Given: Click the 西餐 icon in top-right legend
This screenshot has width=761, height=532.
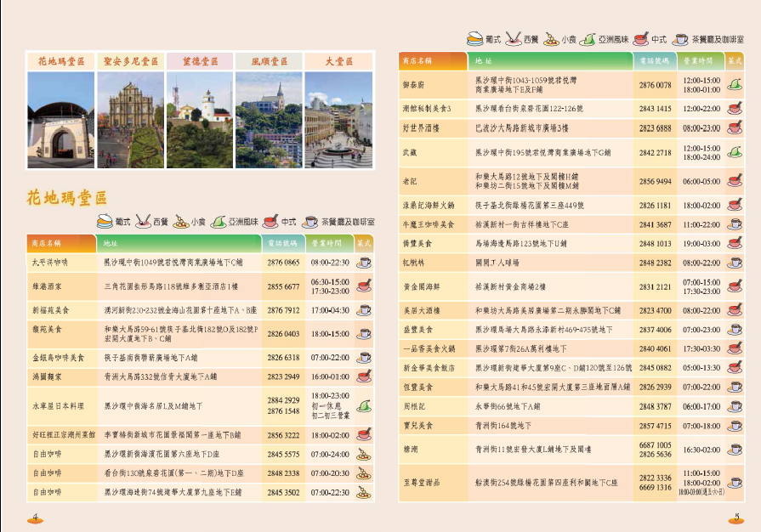Looking at the screenshot, I should click(x=514, y=39).
